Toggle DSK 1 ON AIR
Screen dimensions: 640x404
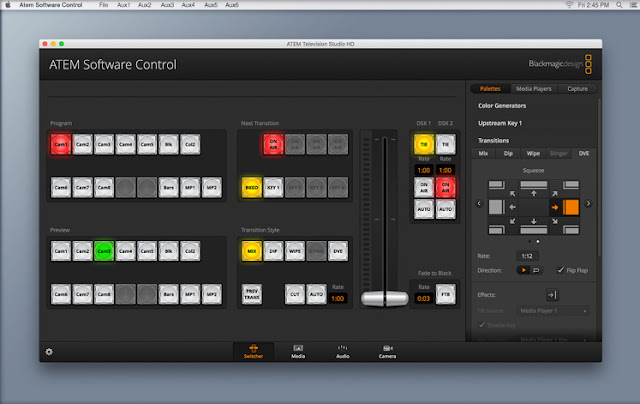(x=424, y=187)
